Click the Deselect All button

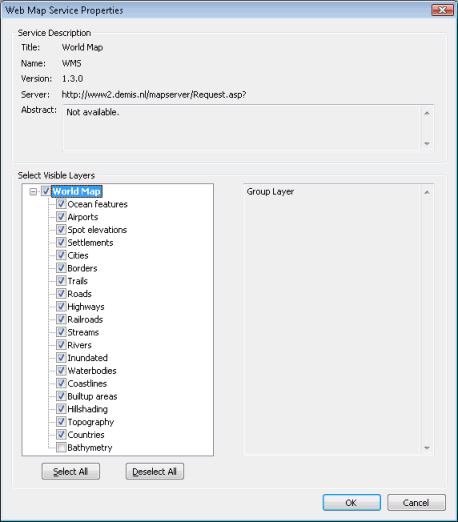(155, 471)
